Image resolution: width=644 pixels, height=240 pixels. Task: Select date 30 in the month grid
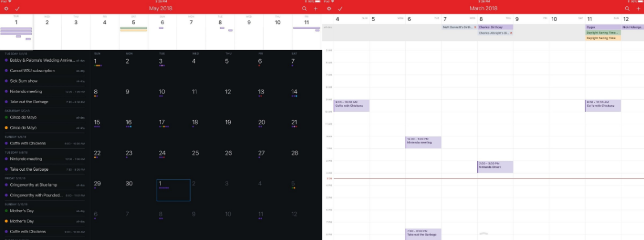pos(129,184)
